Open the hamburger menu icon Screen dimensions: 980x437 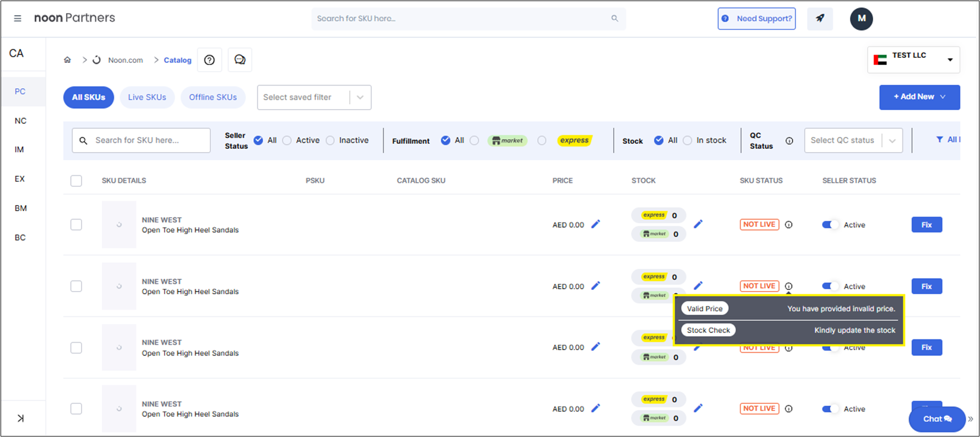(18, 18)
